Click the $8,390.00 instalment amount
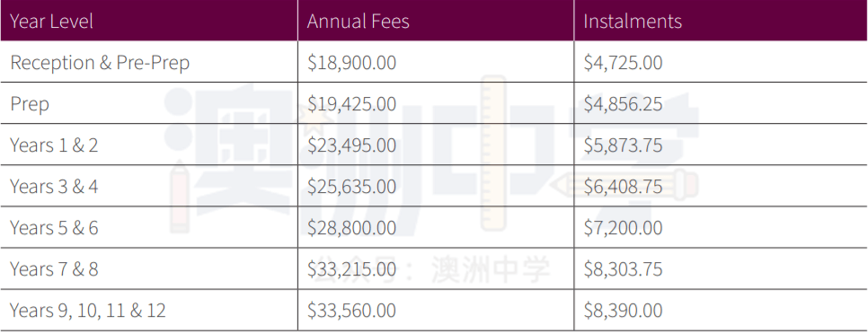The height and width of the screenshot is (333, 868). pyautogui.click(x=623, y=311)
